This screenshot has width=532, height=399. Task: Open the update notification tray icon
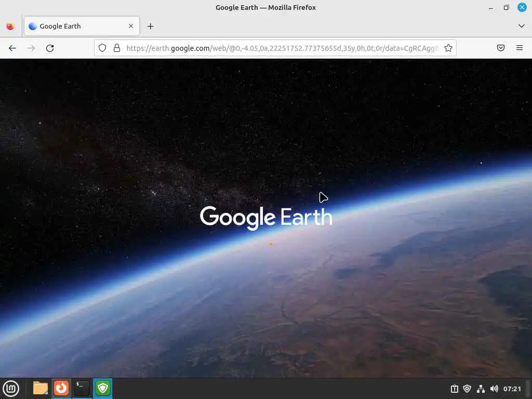tap(455, 389)
